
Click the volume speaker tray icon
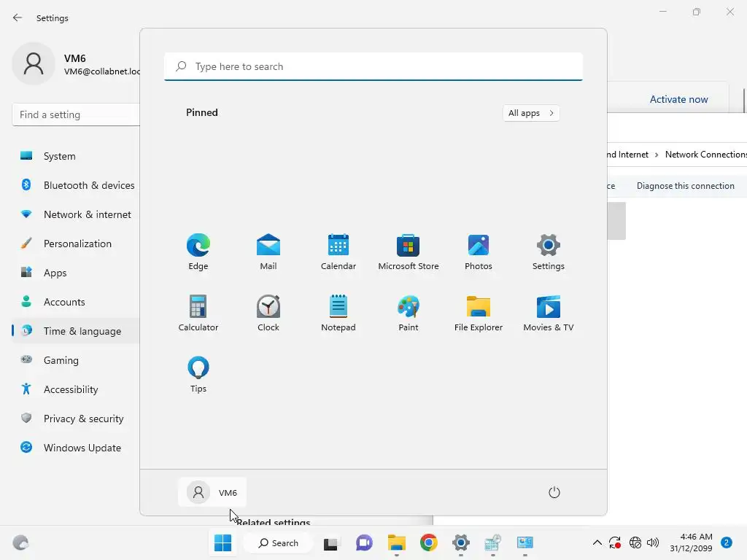(653, 542)
